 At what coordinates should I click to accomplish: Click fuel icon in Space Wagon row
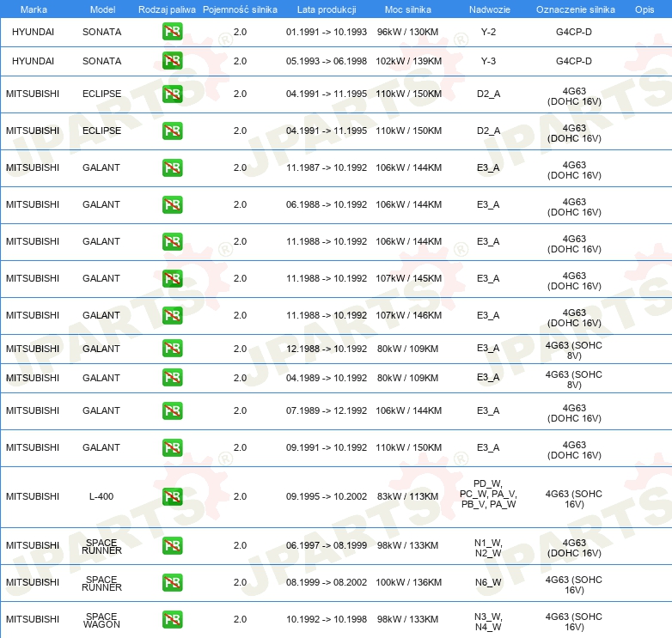tap(172, 620)
